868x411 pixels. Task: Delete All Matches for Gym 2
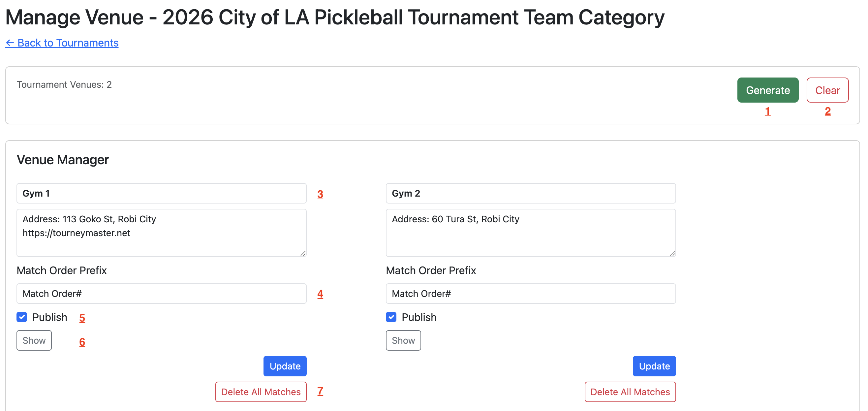[x=630, y=392]
